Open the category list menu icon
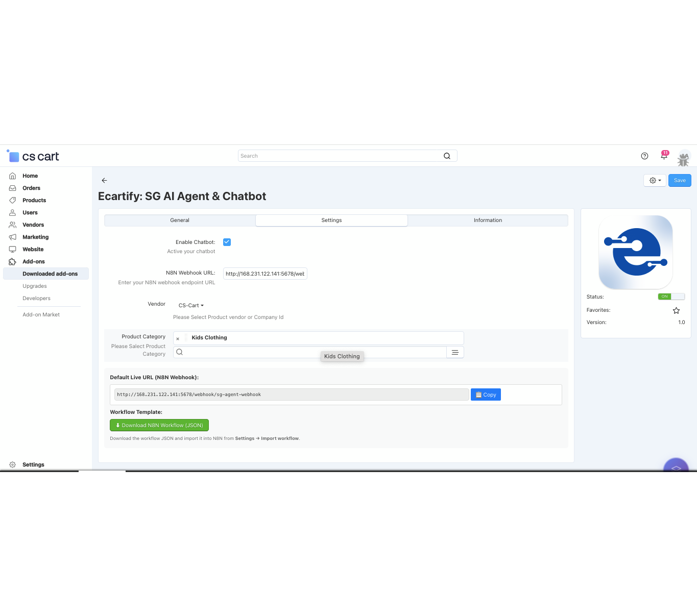This screenshot has width=697, height=616. pos(455,352)
